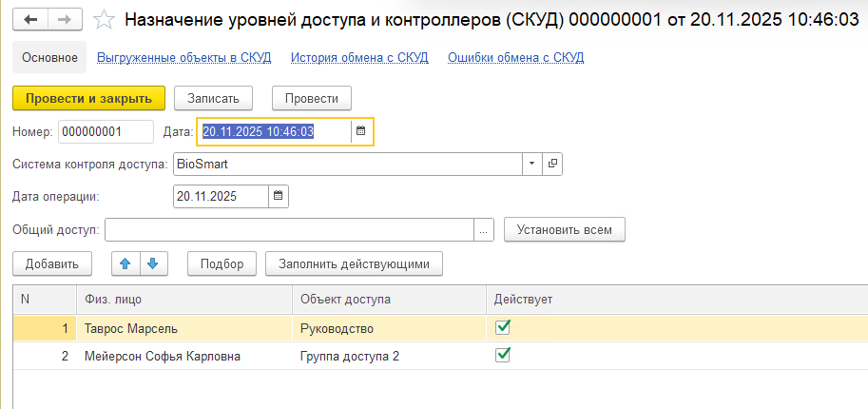Add document to favorites with star icon
Viewport: 868px width, 409px height.
tap(106, 19)
